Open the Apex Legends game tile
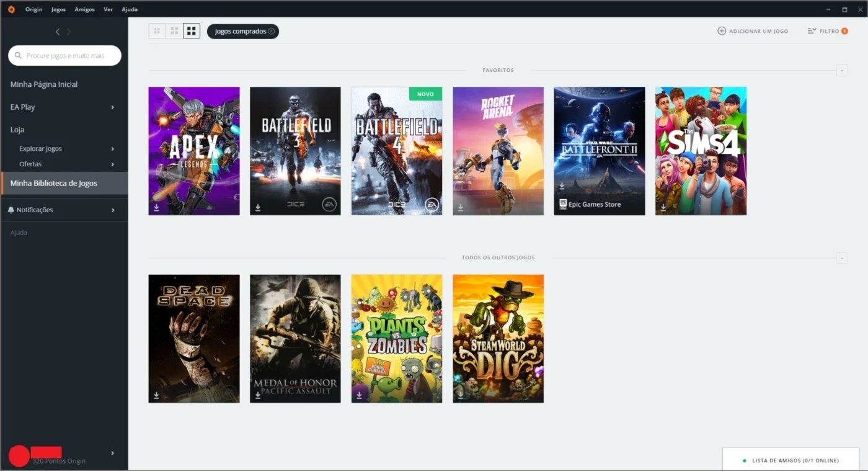868x471 pixels. [x=194, y=151]
